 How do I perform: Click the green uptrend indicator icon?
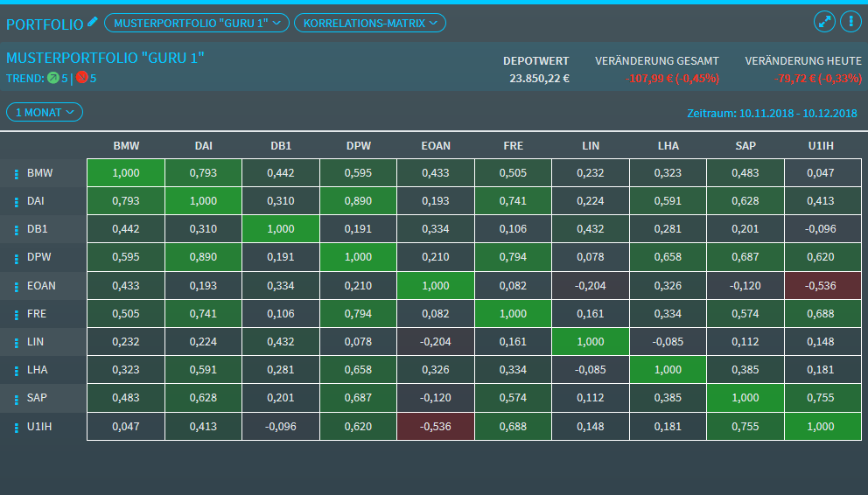point(53,78)
